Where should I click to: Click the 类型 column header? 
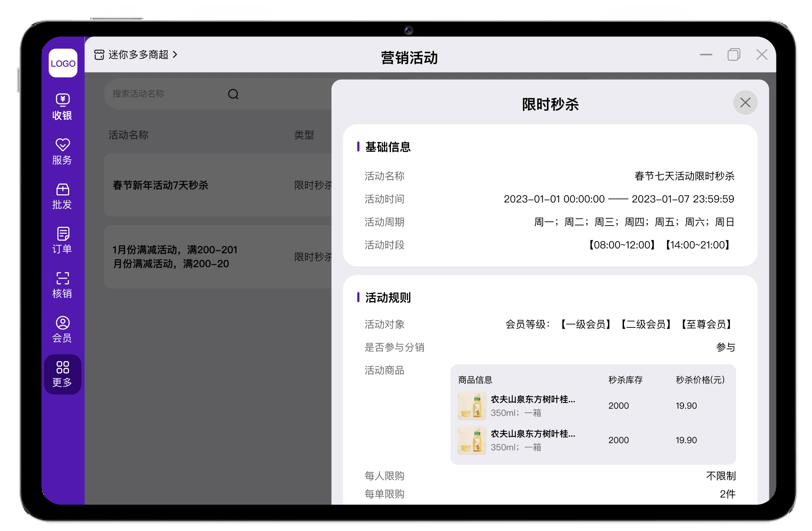coord(304,135)
